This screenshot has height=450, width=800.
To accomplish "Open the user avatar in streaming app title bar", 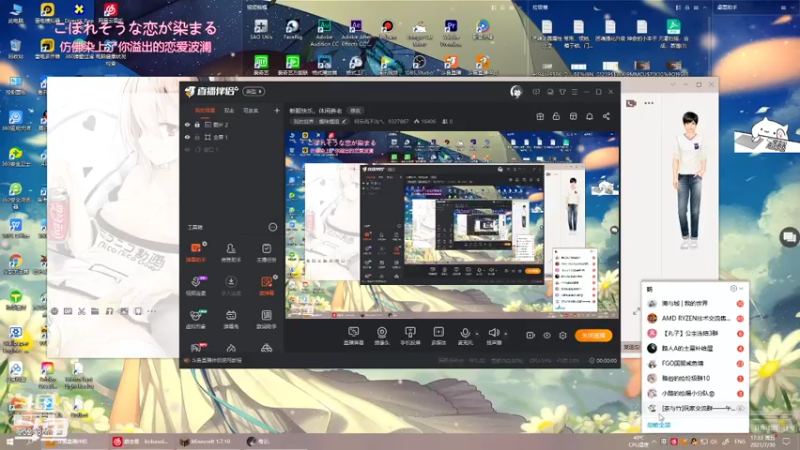I will [516, 92].
